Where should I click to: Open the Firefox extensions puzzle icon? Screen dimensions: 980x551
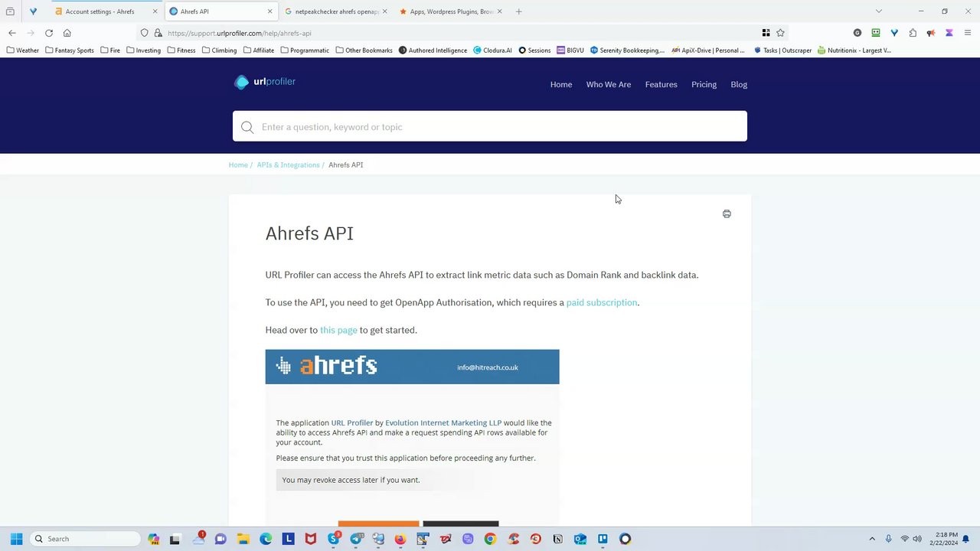(x=913, y=33)
